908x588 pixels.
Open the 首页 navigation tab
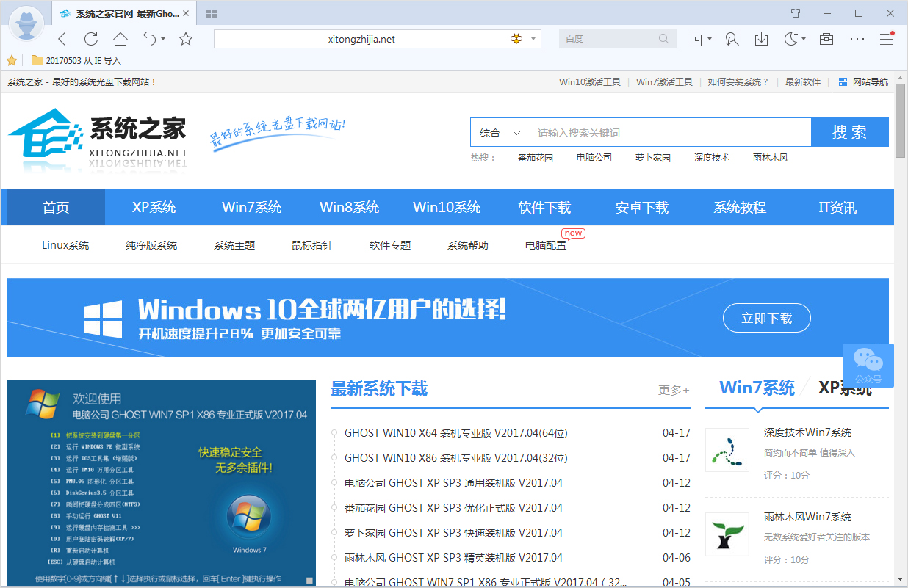[x=56, y=207]
